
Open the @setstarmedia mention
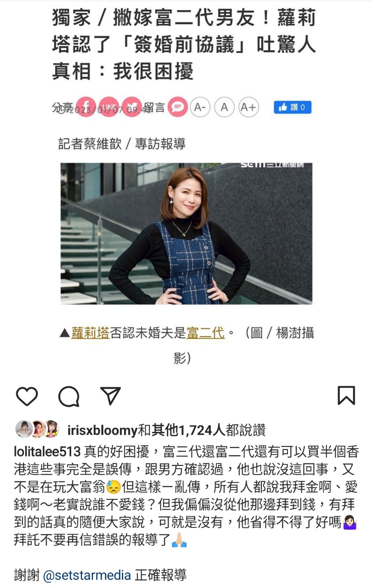tap(87, 575)
